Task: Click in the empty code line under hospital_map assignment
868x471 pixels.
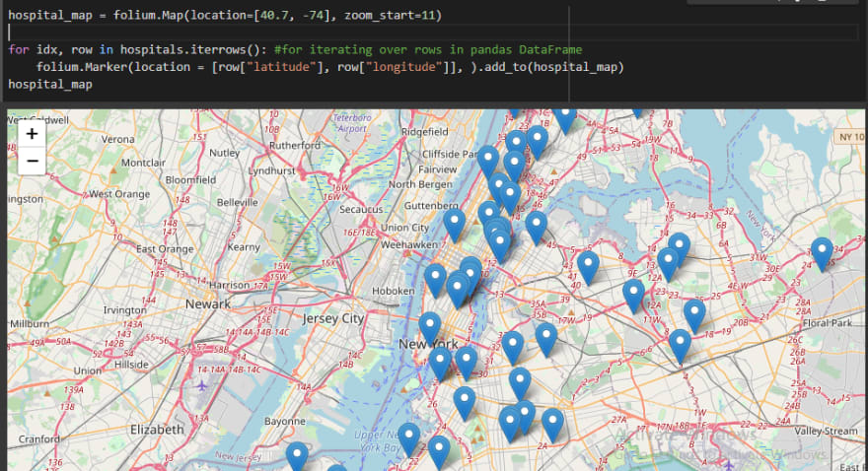Action: 433,33
